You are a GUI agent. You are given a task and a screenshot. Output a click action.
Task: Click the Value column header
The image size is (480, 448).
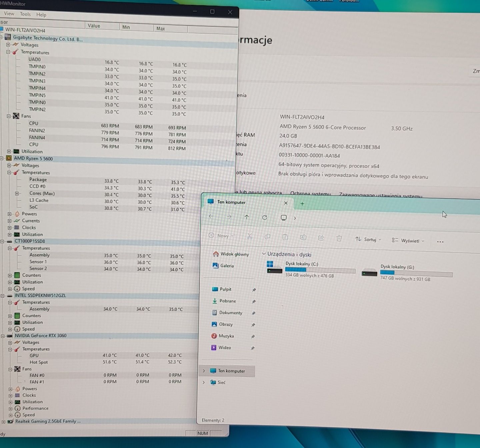tap(102, 26)
